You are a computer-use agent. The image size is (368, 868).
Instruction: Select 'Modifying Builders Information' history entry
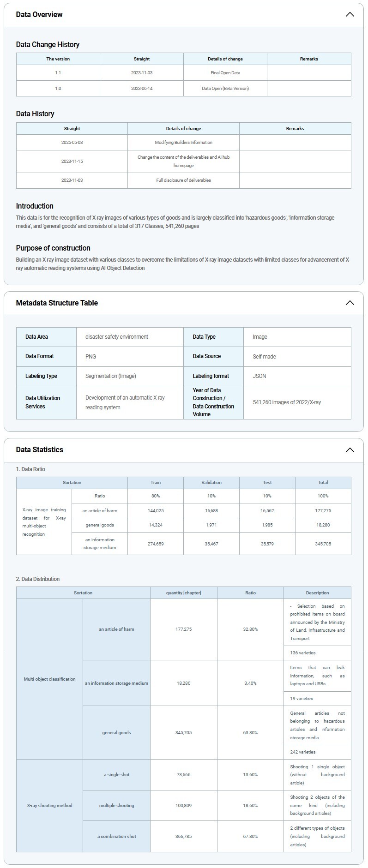[183, 143]
